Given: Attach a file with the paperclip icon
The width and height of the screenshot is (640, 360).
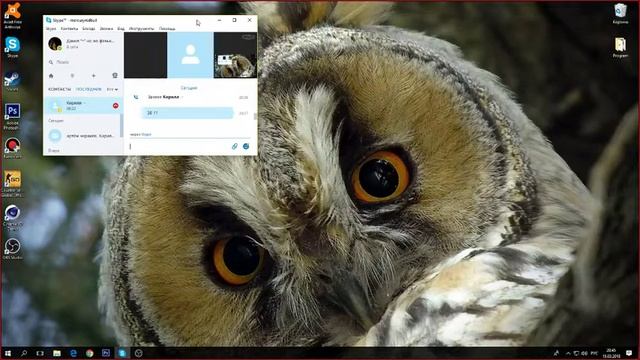Looking at the screenshot, I should pyautogui.click(x=235, y=146).
